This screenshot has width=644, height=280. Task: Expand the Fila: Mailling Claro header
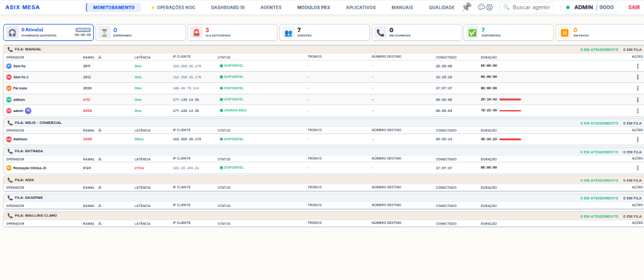point(323,216)
